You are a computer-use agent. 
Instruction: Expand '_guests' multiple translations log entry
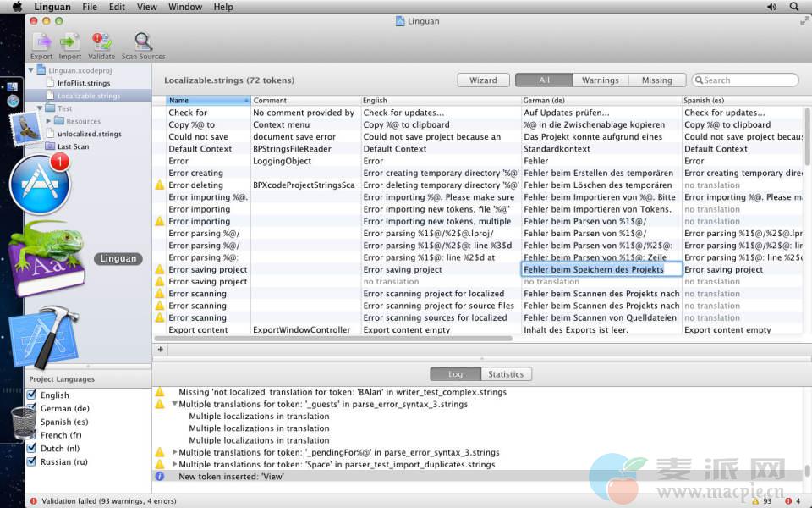[174, 404]
